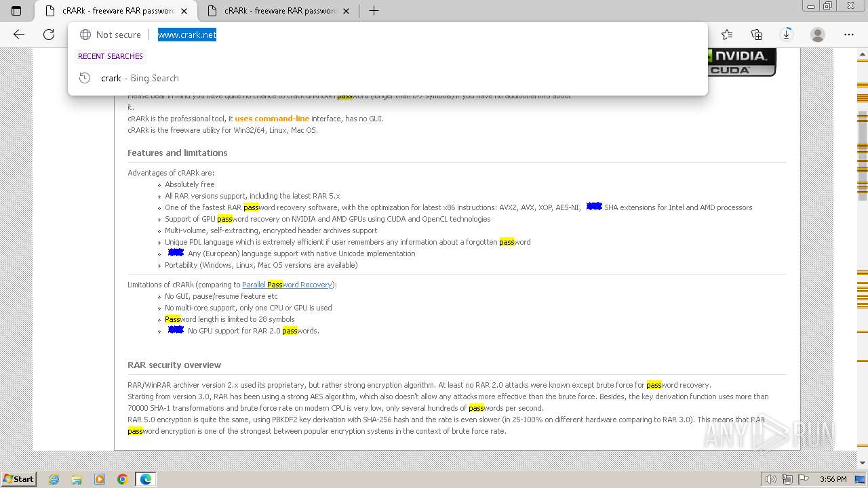The width and height of the screenshot is (868, 488).
Task: Minimize the Edge browser window
Action: tap(811, 6)
